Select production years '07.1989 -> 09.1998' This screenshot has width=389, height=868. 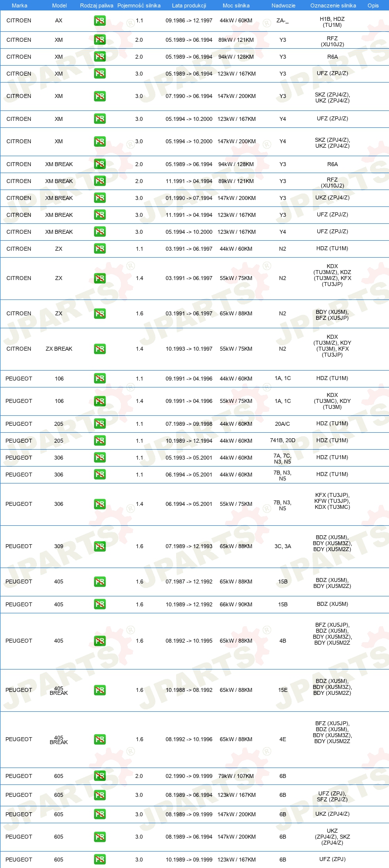tap(189, 424)
